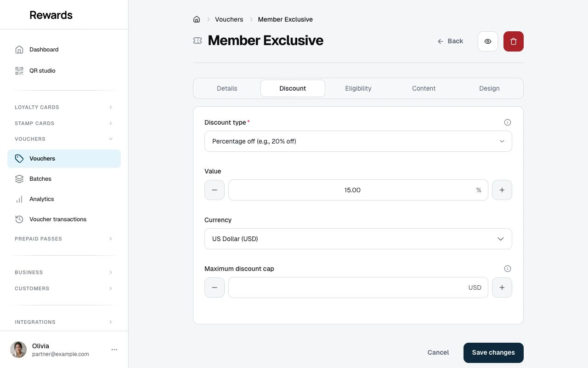Image resolution: width=588 pixels, height=368 pixels.
Task: Click the Analytics bar chart icon
Action: [19, 199]
